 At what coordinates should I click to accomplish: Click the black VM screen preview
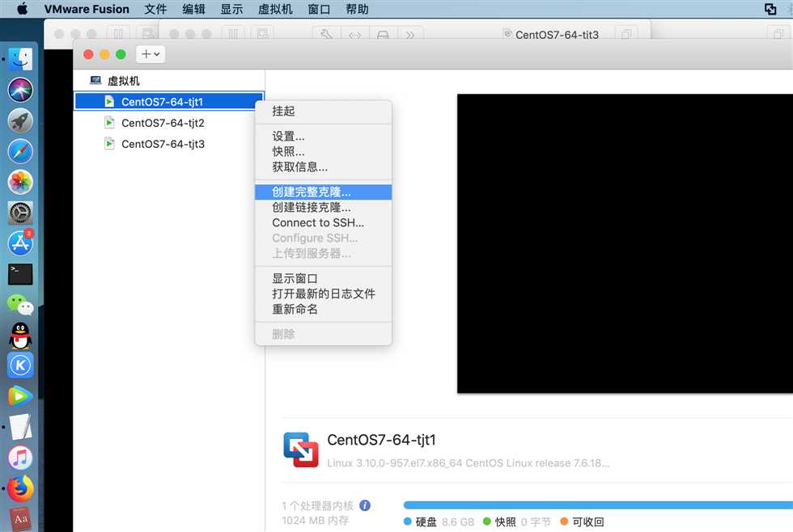point(625,243)
